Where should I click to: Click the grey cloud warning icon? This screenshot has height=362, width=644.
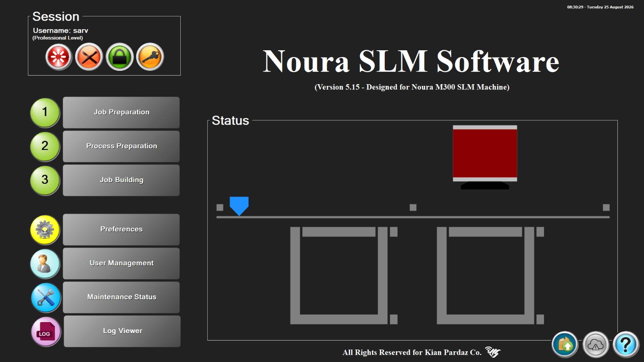595,344
